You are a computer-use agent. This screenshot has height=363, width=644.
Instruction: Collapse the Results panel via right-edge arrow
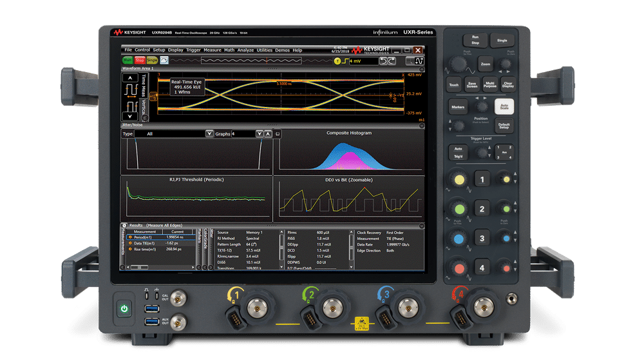point(421,226)
